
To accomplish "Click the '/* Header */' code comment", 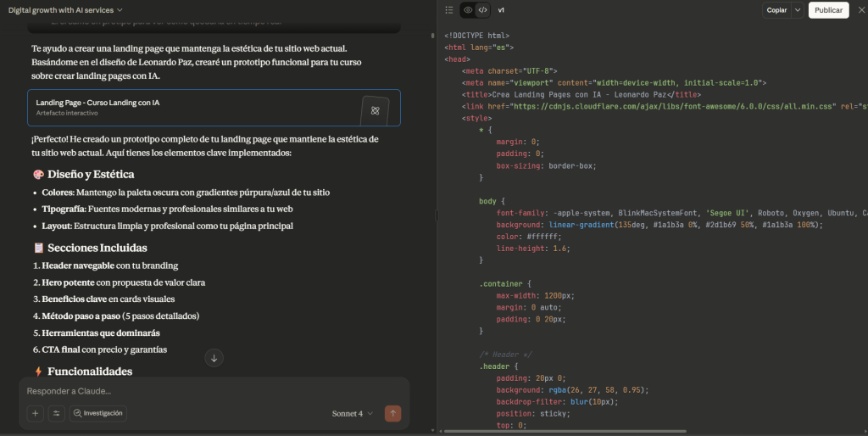I will [505, 355].
